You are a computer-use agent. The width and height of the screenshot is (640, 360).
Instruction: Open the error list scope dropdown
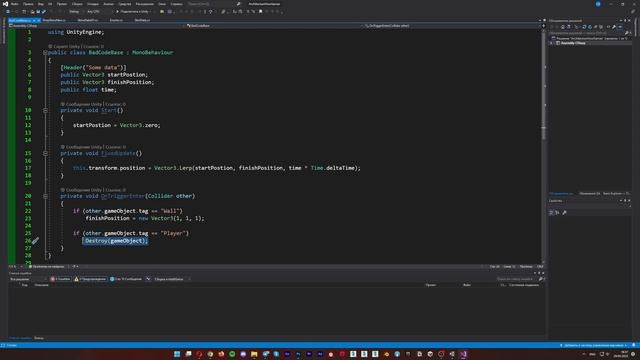tap(28, 279)
